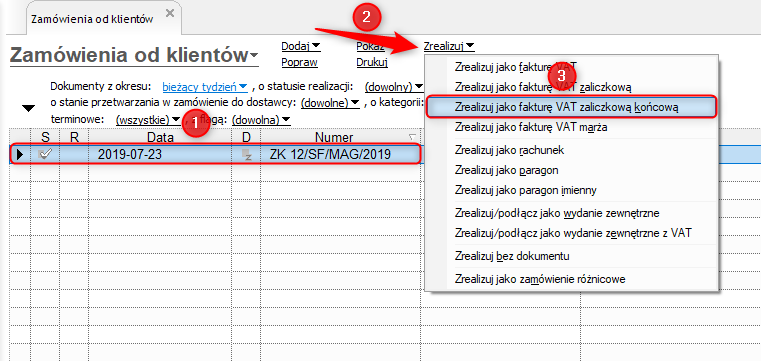Click the sort triangle in Numer header

[x=413, y=137]
